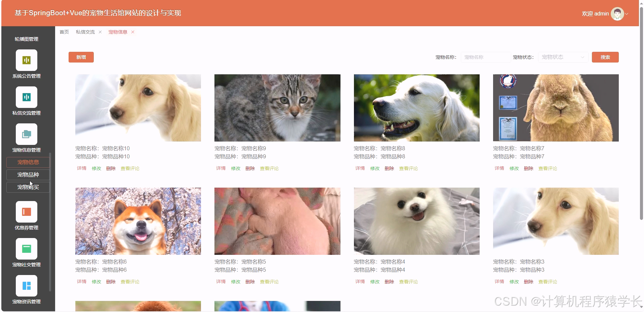Open 宠物资讯管理 sidebar icon

[27, 286]
